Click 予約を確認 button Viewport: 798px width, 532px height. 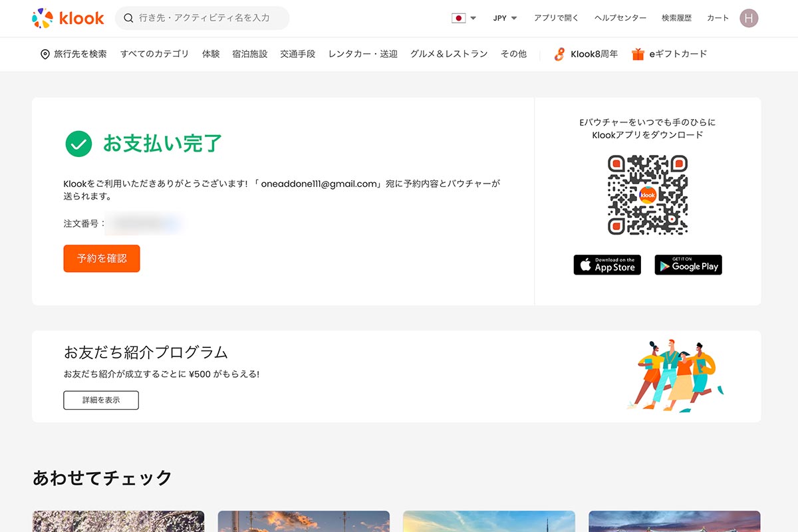[102, 259]
